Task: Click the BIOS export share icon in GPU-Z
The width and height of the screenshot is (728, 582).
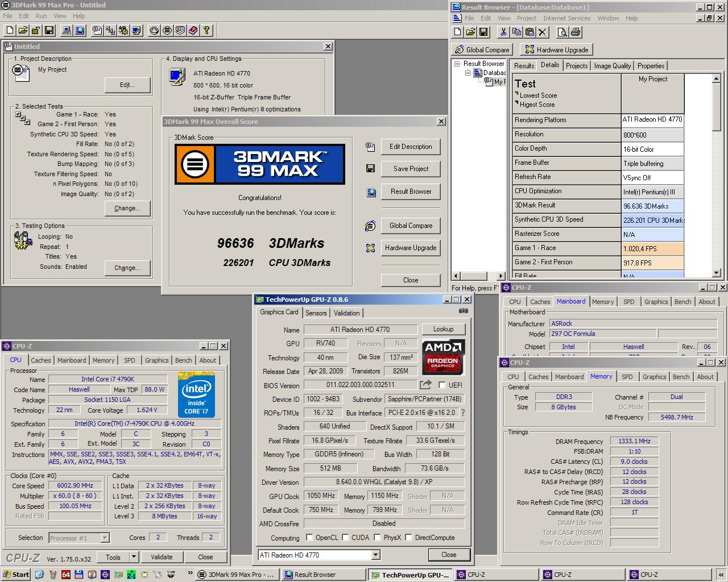Action: [x=425, y=385]
